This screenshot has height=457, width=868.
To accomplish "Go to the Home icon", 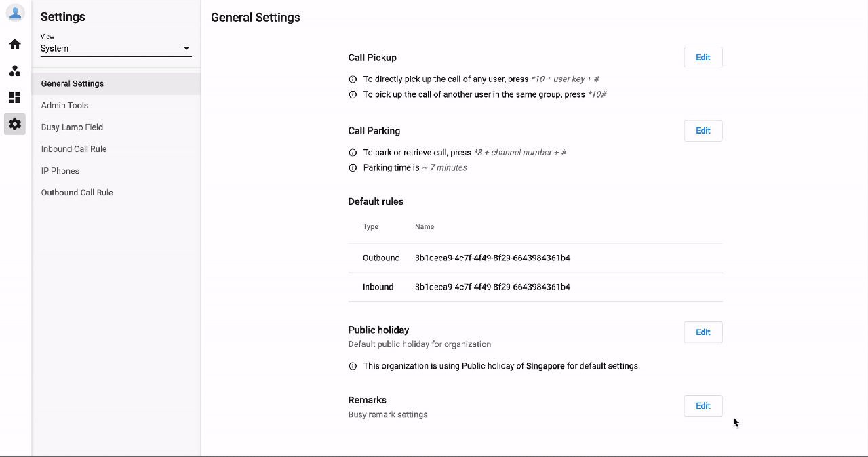I will pos(15,44).
